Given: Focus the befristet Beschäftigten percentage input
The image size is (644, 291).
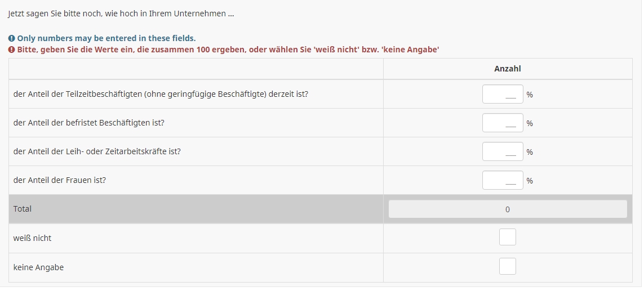Looking at the screenshot, I should [x=502, y=123].
